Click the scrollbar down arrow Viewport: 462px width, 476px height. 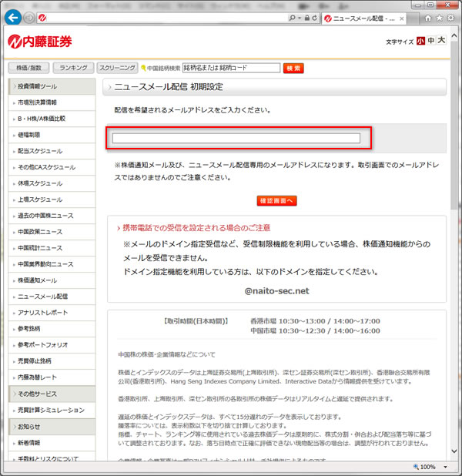(454, 451)
